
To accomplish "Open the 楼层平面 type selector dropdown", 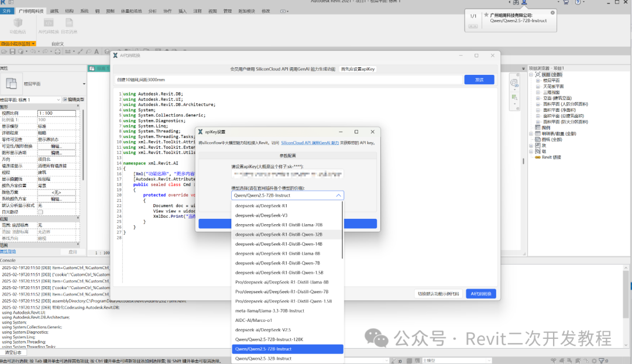I will tap(84, 84).
